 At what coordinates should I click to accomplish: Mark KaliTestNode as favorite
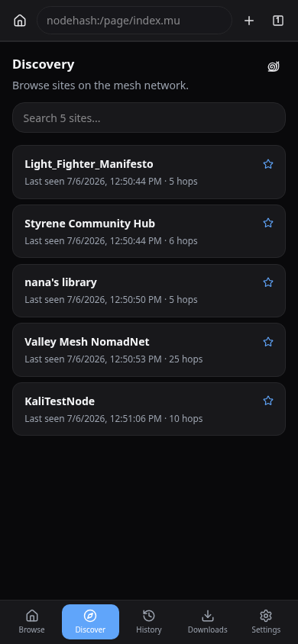click(268, 401)
